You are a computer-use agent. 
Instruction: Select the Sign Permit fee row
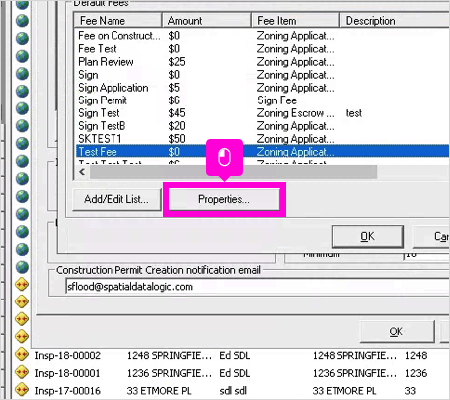click(x=262, y=100)
